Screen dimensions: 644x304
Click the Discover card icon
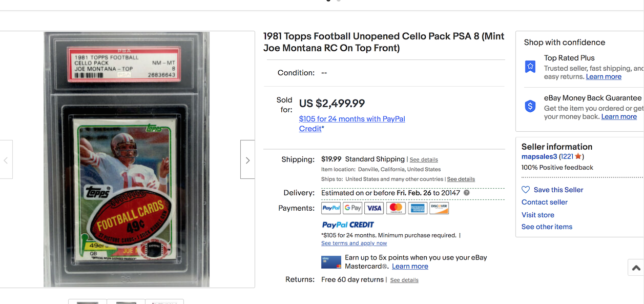(439, 208)
